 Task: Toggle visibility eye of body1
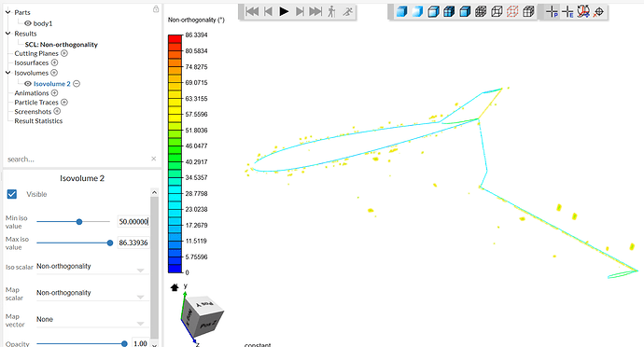[28, 23]
